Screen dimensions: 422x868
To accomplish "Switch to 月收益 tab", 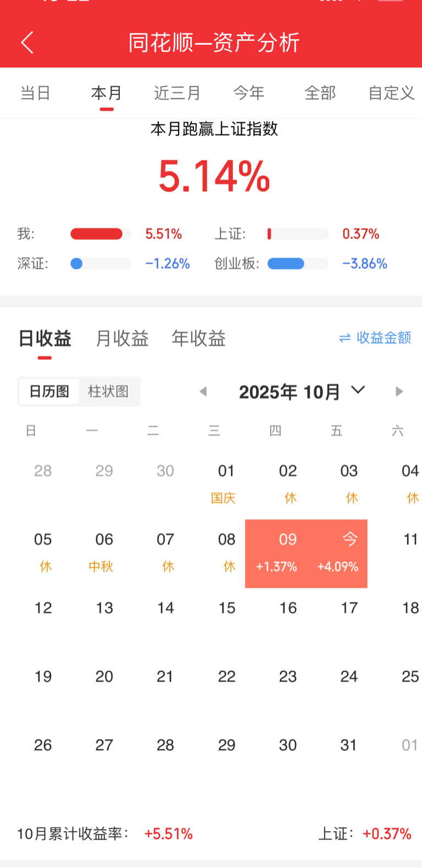I will tap(122, 338).
